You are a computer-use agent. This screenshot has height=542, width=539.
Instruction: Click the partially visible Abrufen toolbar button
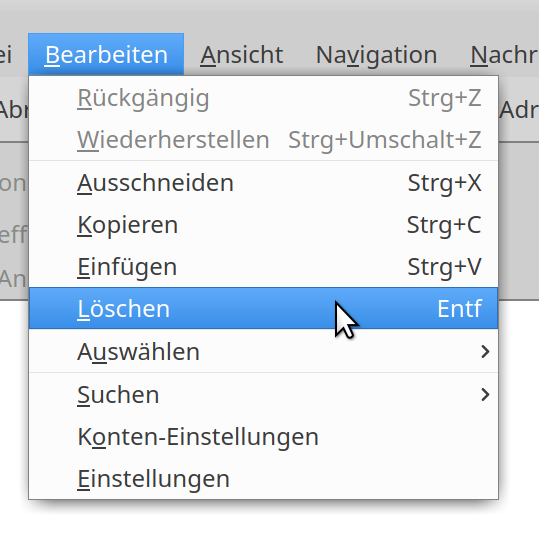click(14, 110)
